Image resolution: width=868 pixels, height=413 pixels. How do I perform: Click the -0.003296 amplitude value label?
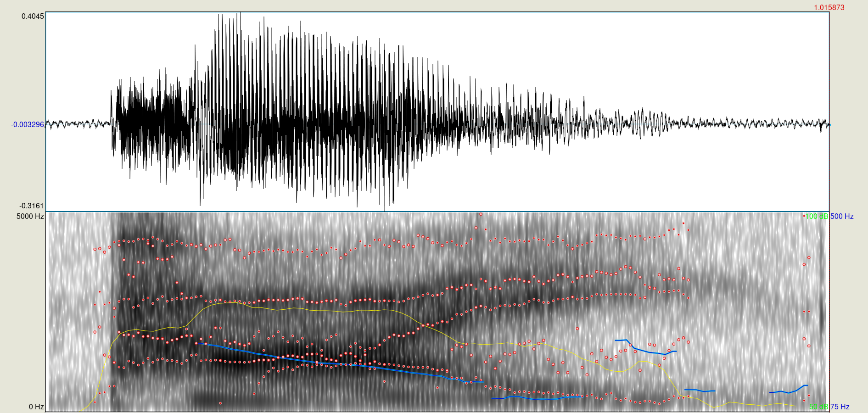click(28, 124)
